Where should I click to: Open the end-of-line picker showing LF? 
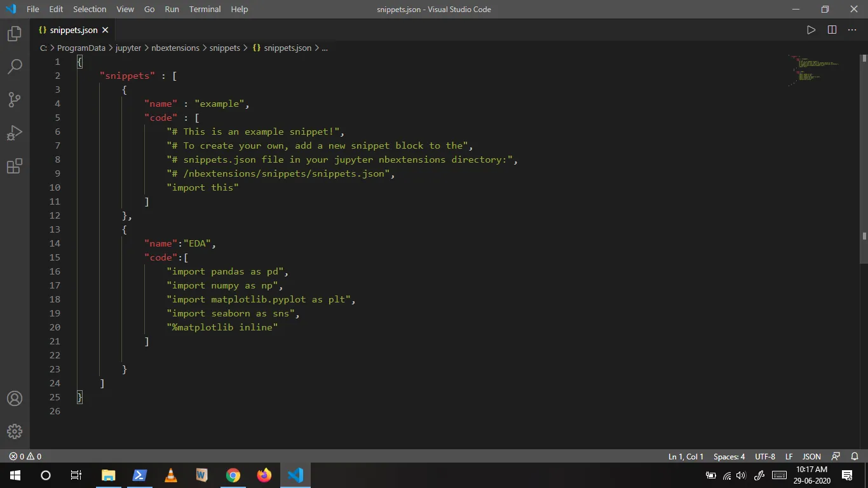point(789,456)
